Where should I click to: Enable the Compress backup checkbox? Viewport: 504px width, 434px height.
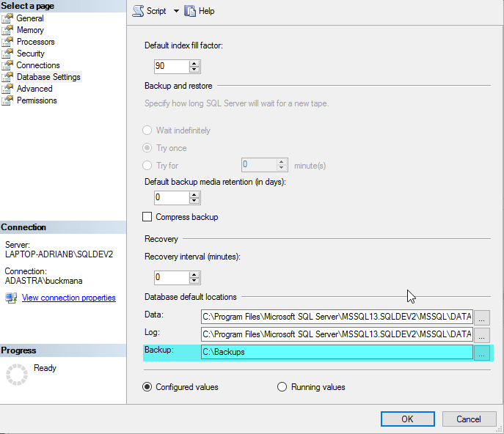(147, 217)
